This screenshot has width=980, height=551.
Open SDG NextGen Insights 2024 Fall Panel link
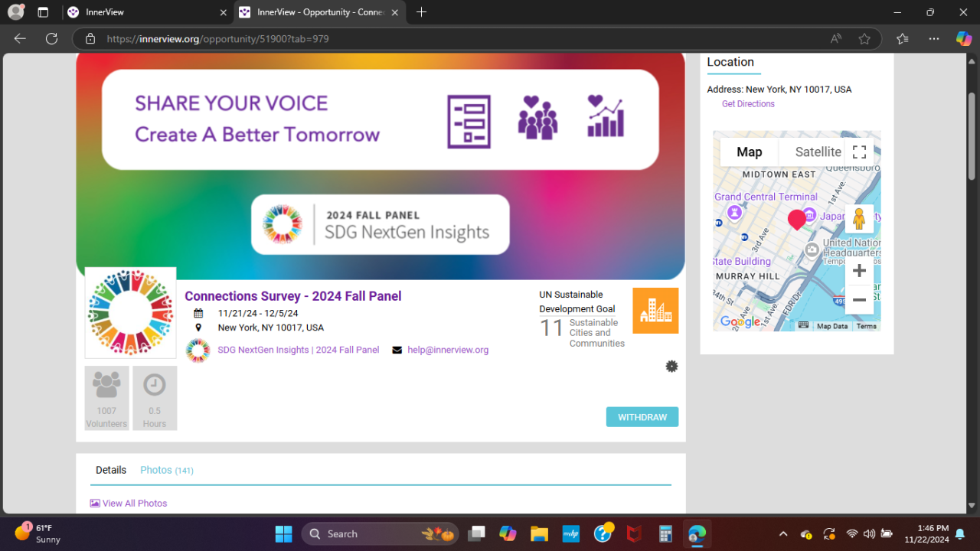click(x=299, y=350)
